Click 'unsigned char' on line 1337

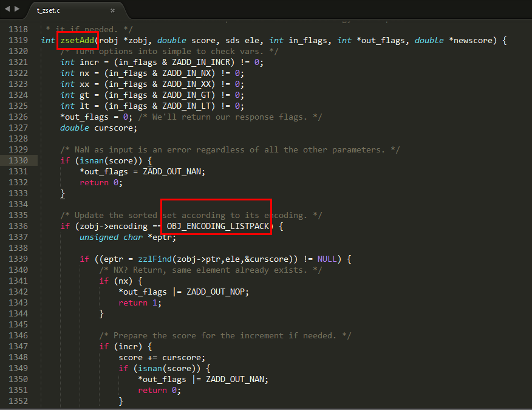pos(111,237)
